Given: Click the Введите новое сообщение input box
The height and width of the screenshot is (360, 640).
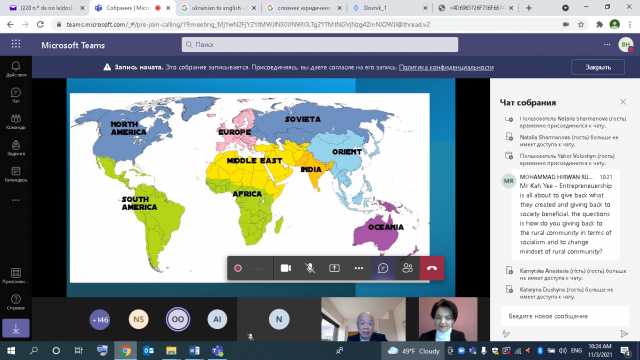Looking at the screenshot, I should click(565, 316).
